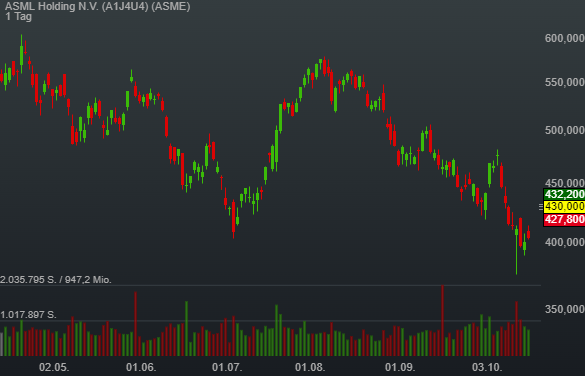Click the small lines icon beside 430,000
This screenshot has width=585, height=376.
point(541,207)
